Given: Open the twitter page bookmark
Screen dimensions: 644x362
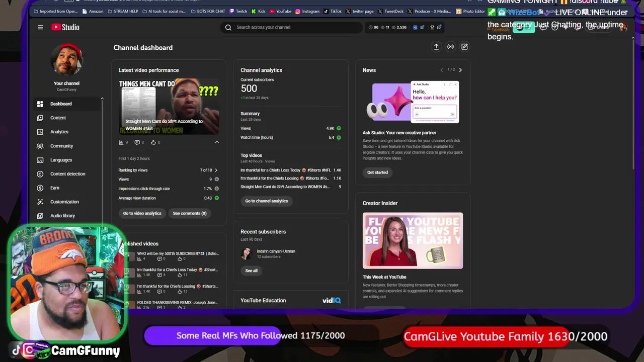Looking at the screenshot, I should click(x=359, y=11).
